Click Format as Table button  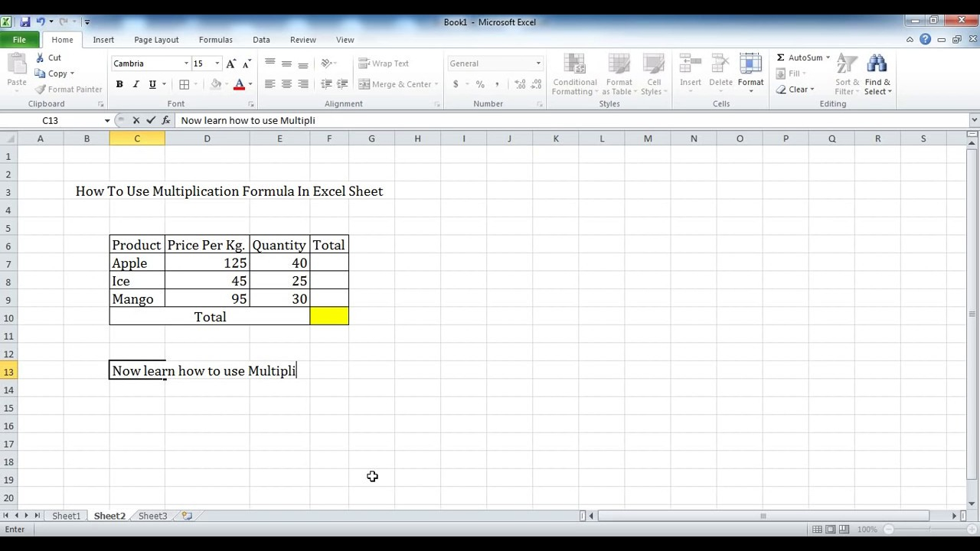(619, 74)
